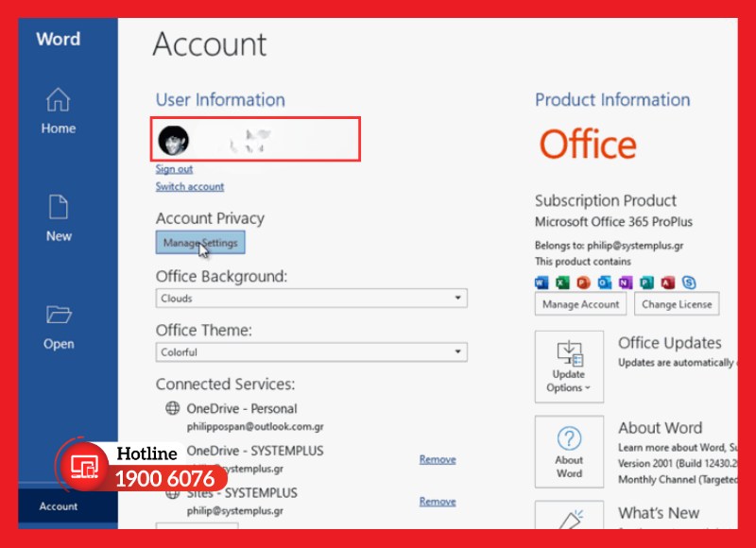
Task: Remove the OneDrive - SYSTEMPLUS service
Action: [438, 459]
